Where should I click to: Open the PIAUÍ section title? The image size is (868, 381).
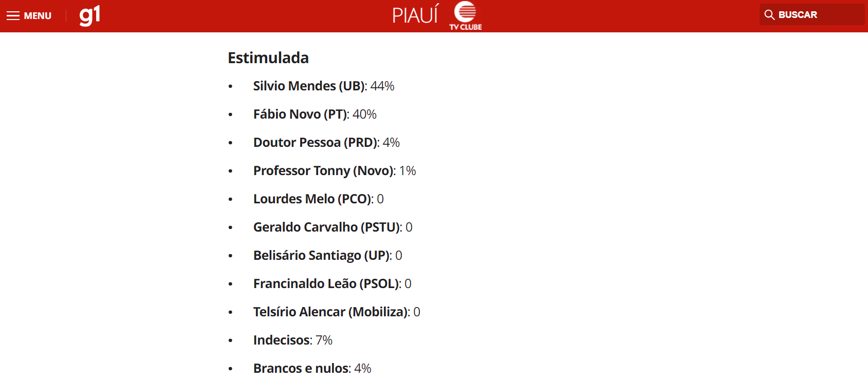tap(416, 15)
